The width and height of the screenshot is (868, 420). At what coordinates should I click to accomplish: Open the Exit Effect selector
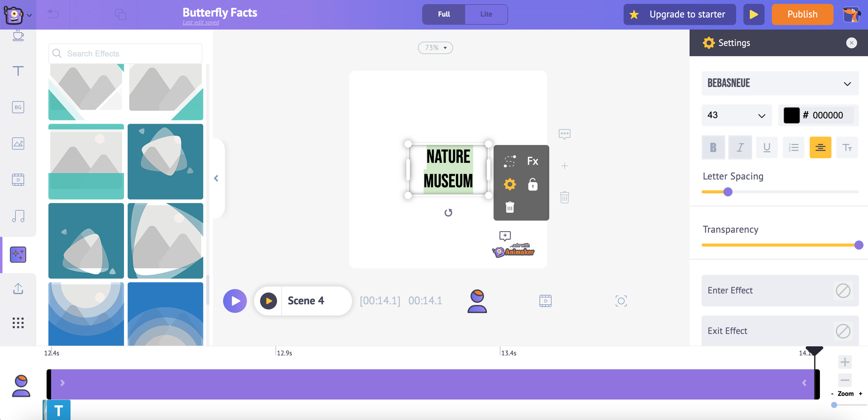click(x=780, y=331)
